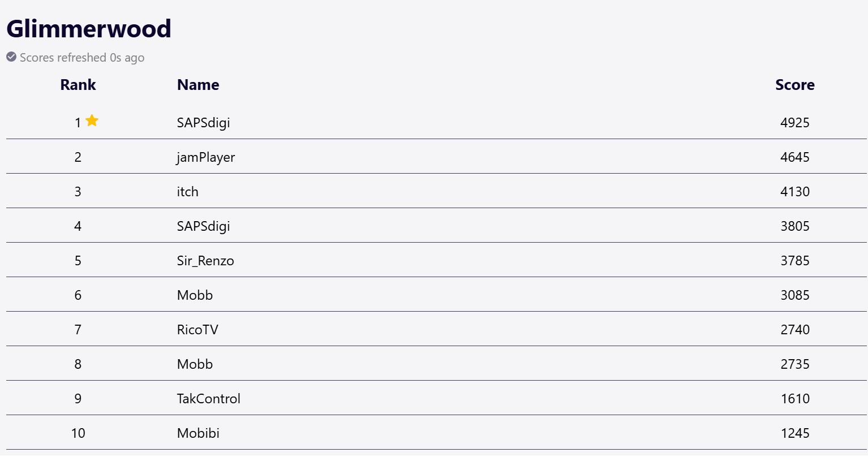Select the score value 3085
868x457 pixels.
(794, 295)
